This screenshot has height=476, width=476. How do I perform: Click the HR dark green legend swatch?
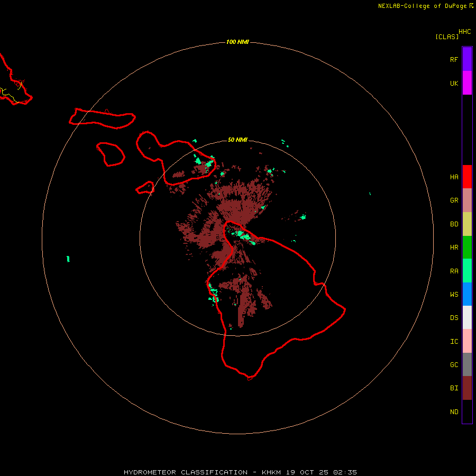click(x=467, y=248)
